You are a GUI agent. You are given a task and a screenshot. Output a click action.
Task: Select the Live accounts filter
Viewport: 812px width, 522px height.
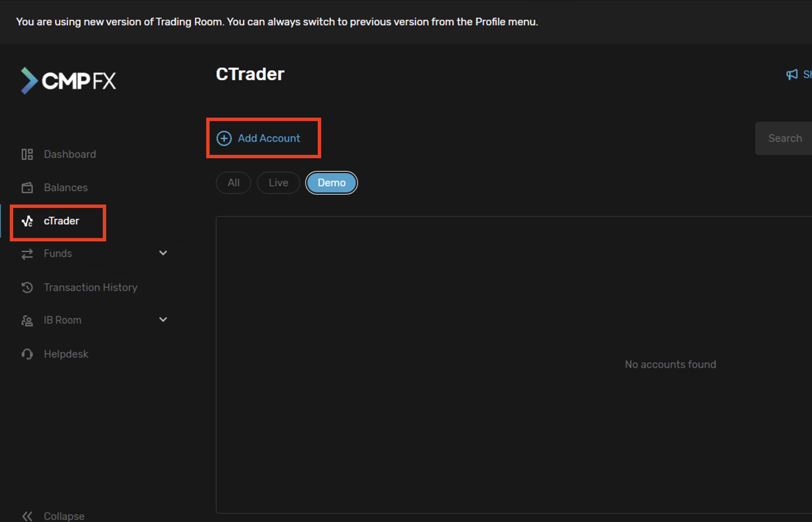279,183
